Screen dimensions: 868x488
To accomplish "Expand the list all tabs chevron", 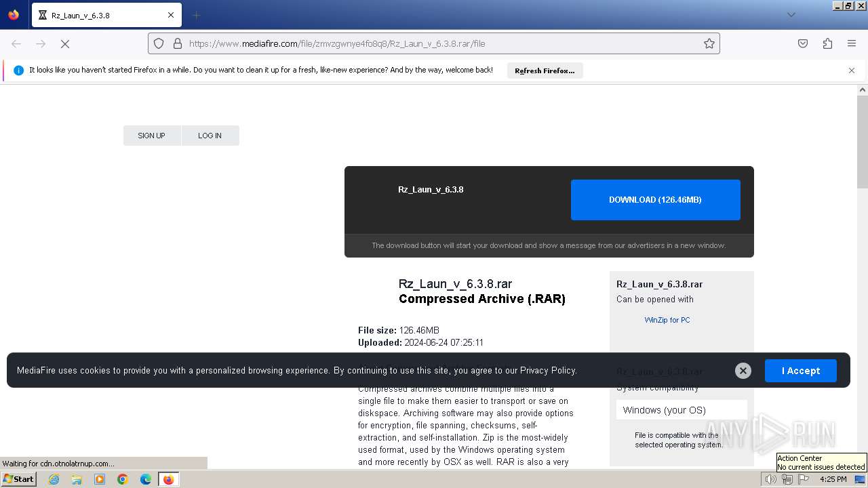I will (791, 15).
